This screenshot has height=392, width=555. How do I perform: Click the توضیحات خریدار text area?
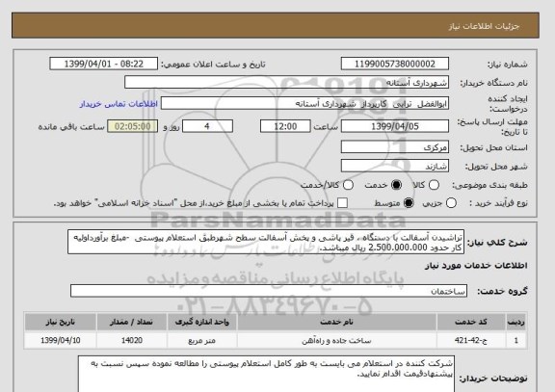[x=266, y=374]
